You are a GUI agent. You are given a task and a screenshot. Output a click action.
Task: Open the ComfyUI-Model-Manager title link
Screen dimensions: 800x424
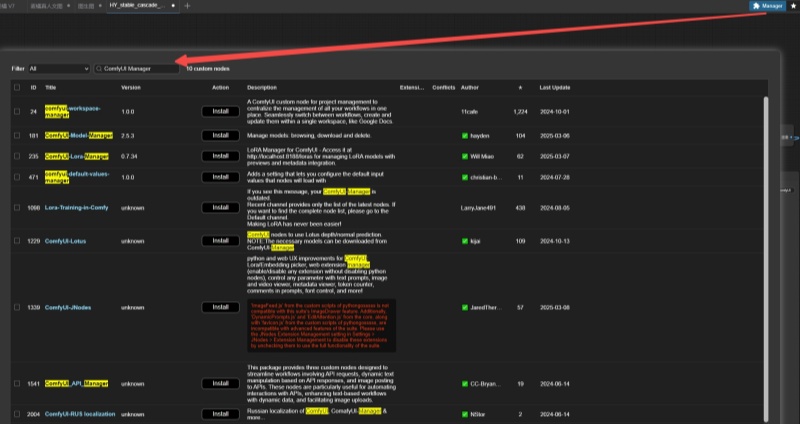[79, 136]
